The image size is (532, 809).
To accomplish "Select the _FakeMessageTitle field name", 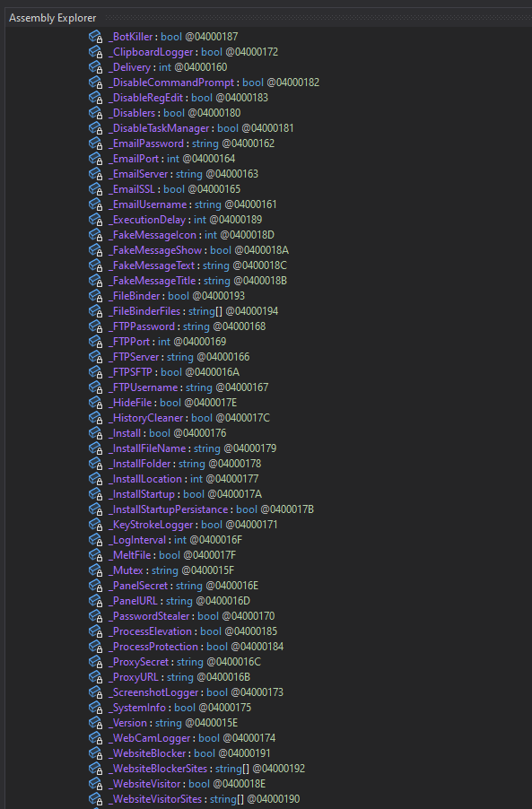I will [x=153, y=281].
